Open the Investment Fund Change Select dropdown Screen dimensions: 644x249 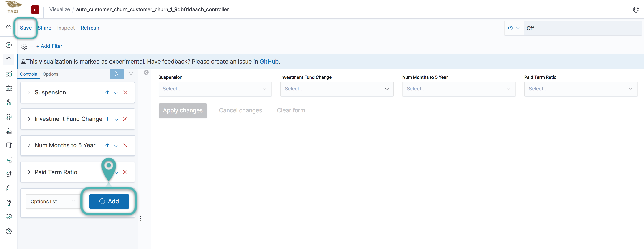click(337, 89)
